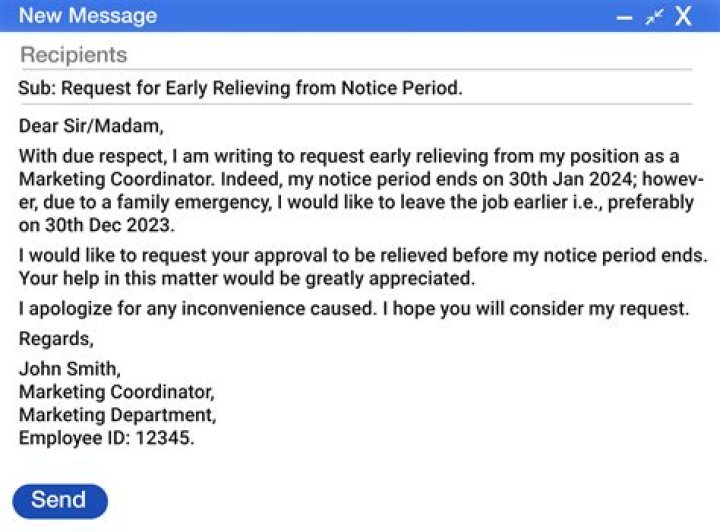Click the New Message title bar
720x532 pixels.
pos(300,16)
